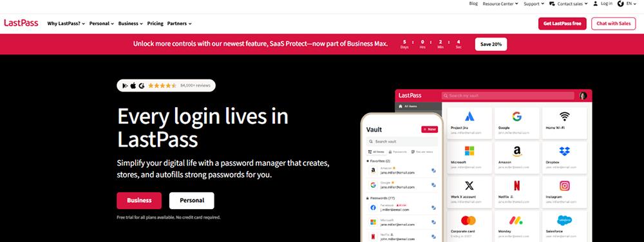Expand the Why LastPass? menu
This screenshot has width=644, height=242.
[66, 23]
